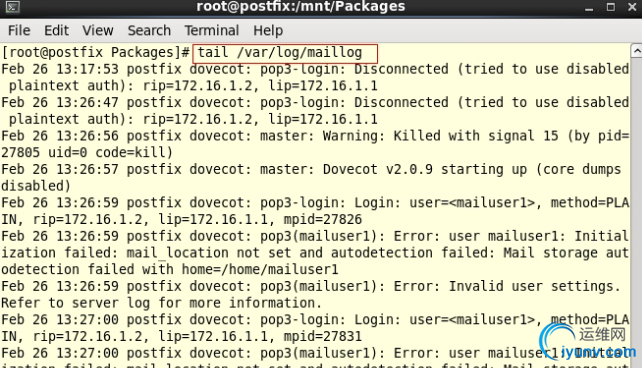Open the File menu
This screenshot has height=368, width=642.
[x=19, y=31]
